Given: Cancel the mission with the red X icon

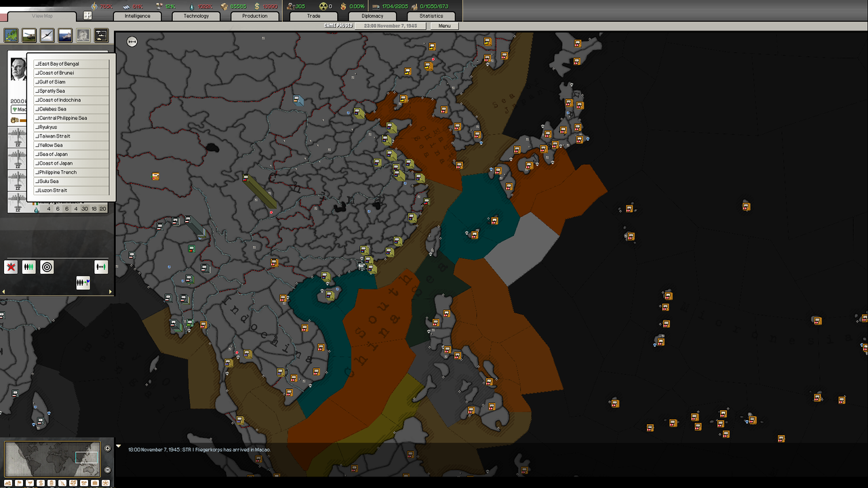Looking at the screenshot, I should (x=11, y=267).
